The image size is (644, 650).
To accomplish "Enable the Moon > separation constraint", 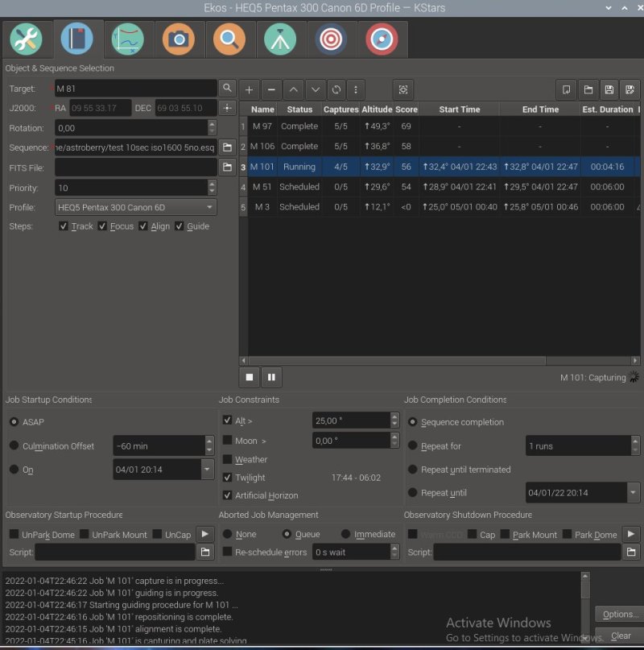I will click(227, 440).
